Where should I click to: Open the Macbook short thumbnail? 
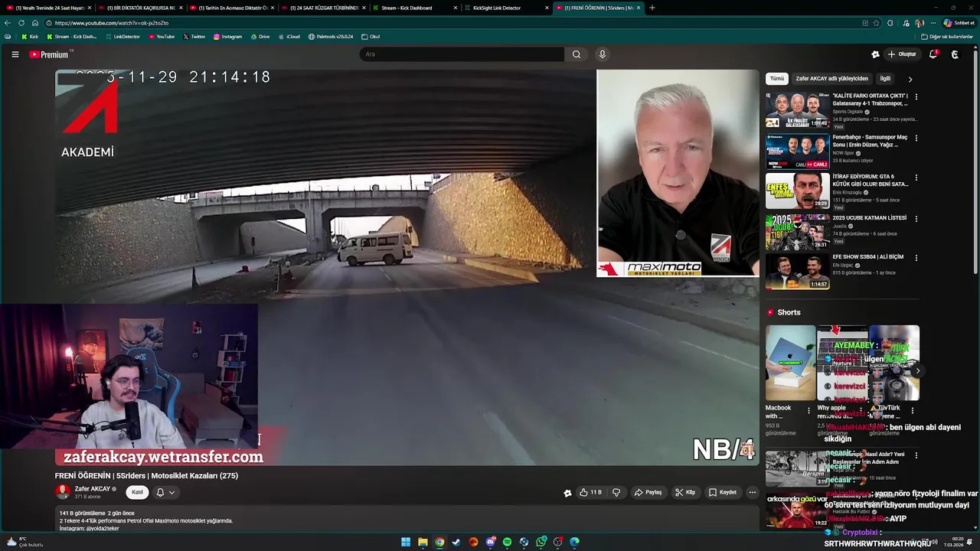pyautogui.click(x=790, y=363)
